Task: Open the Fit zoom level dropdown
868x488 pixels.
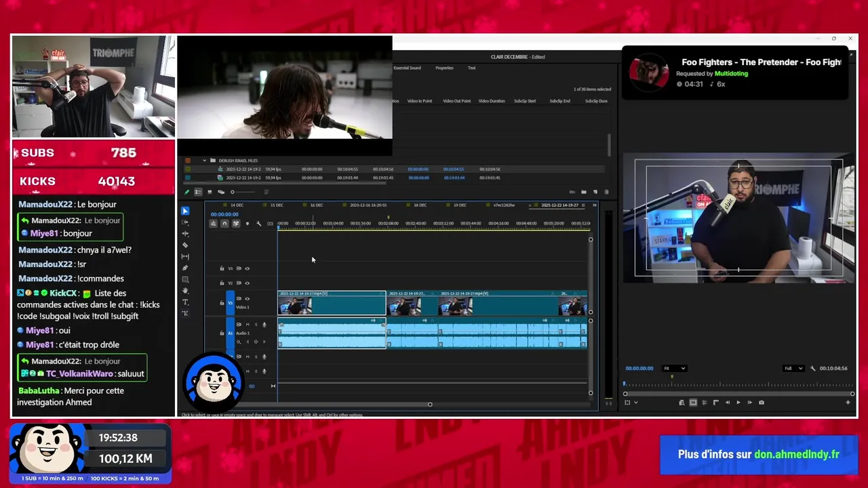Action: pyautogui.click(x=674, y=368)
